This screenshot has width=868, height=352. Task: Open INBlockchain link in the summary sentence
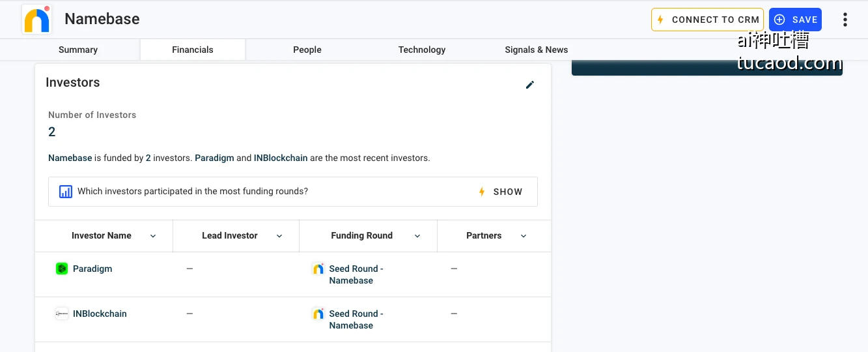click(x=281, y=158)
